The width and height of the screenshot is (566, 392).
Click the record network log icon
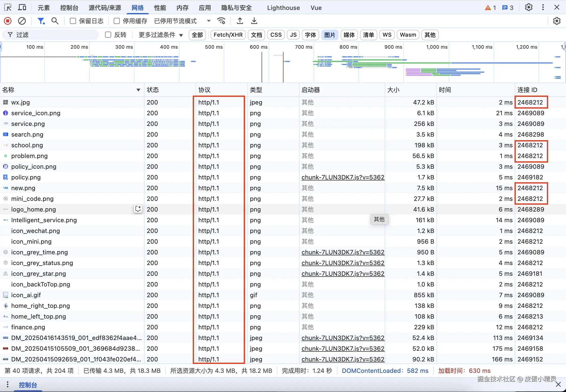coord(8,21)
